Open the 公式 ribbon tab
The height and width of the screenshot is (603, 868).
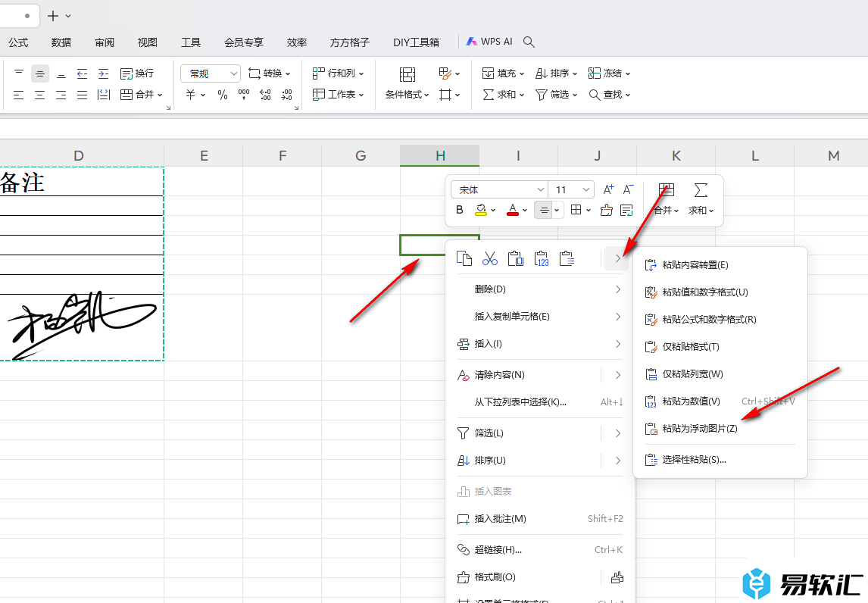pyautogui.click(x=18, y=42)
